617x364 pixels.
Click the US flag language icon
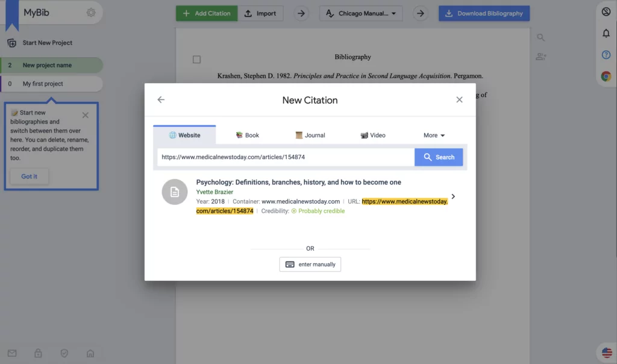tap(606, 353)
